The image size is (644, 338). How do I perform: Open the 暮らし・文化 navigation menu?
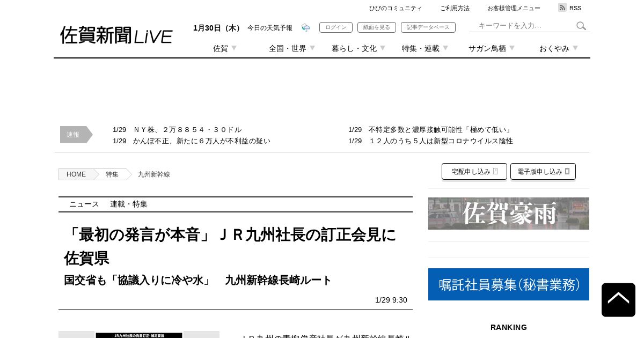point(354,48)
